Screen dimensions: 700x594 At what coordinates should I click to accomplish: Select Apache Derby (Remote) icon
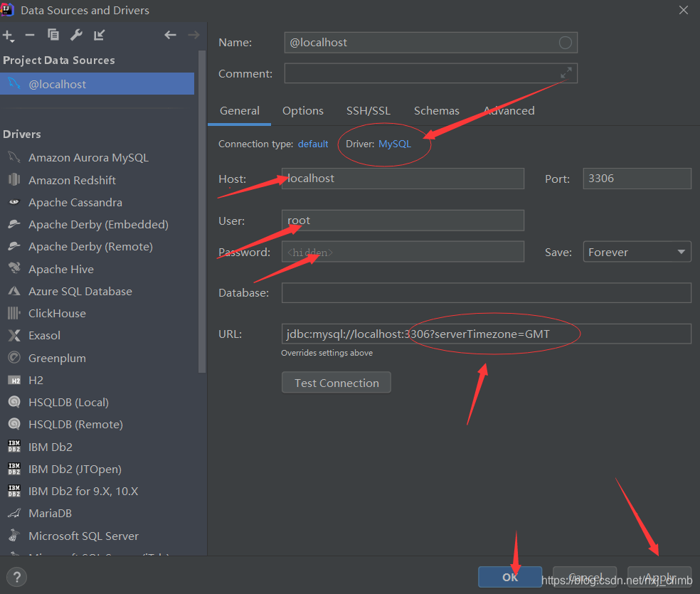coord(14,246)
